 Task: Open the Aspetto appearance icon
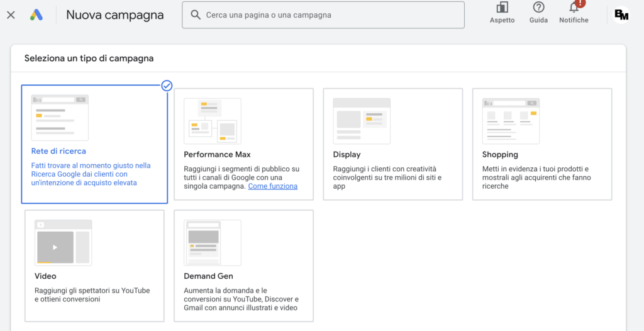click(x=502, y=8)
